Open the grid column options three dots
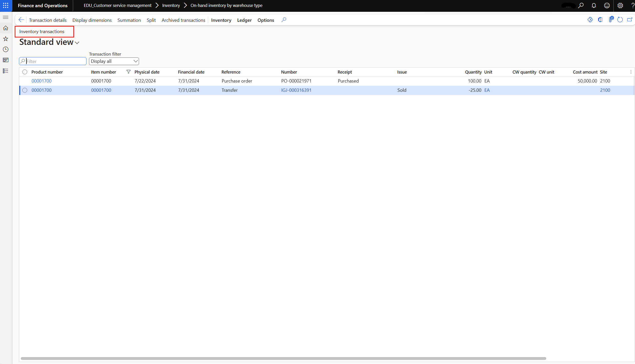This screenshot has height=364, width=635. (x=631, y=72)
